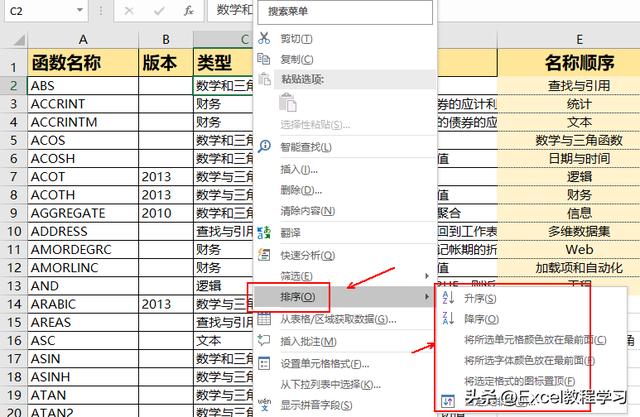640x417 pixels.
Task: Click the Format Cells icon
Action: [264, 363]
